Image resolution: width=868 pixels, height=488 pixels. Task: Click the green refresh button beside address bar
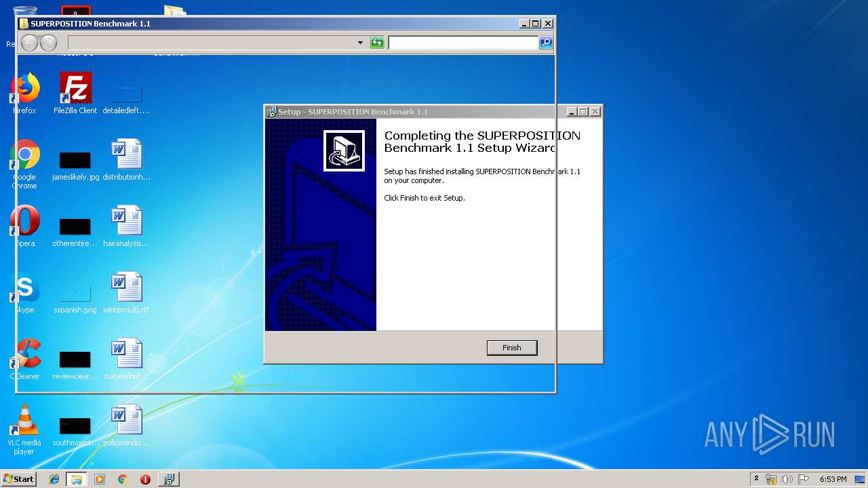(377, 43)
